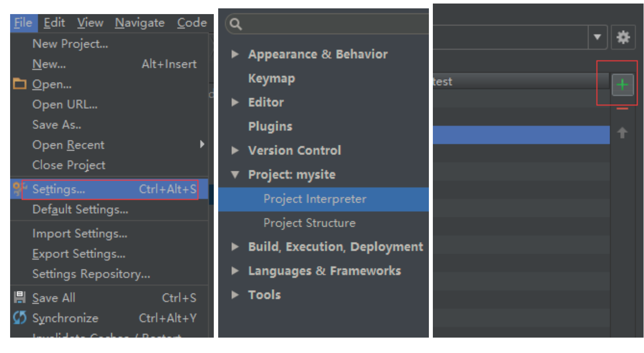Open the Edit menu
Viewport: 644px width, 353px height.
coord(55,23)
